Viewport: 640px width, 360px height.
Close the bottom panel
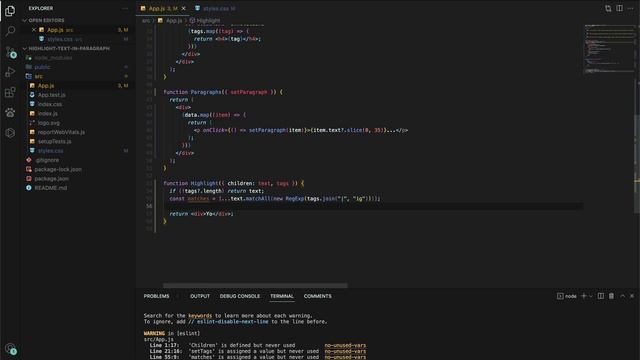(x=632, y=296)
